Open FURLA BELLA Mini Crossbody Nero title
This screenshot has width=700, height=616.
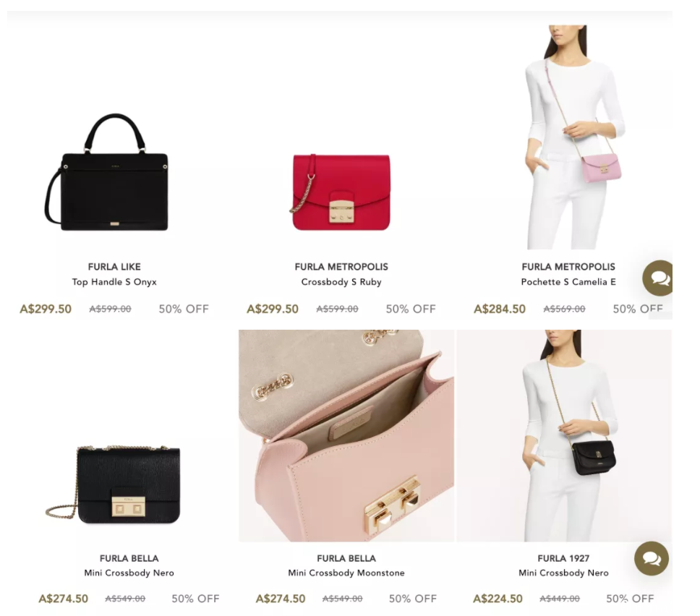tap(129, 558)
